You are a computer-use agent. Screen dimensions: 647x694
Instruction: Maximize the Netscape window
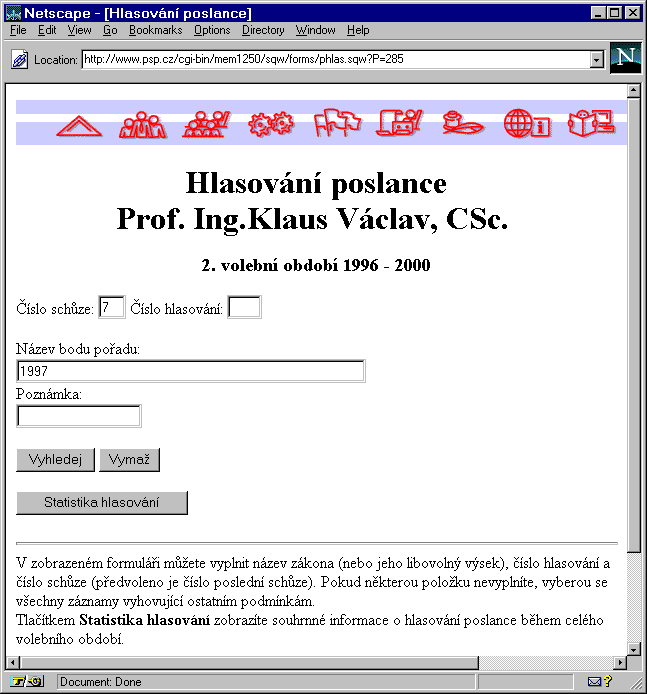tap(614, 13)
